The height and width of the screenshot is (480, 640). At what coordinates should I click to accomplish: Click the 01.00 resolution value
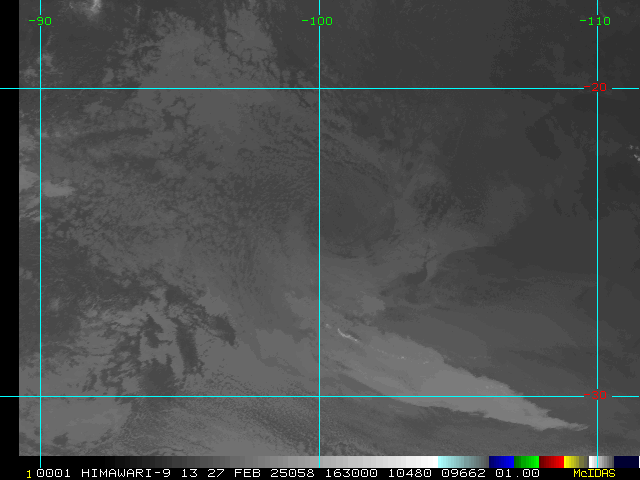pos(518,473)
